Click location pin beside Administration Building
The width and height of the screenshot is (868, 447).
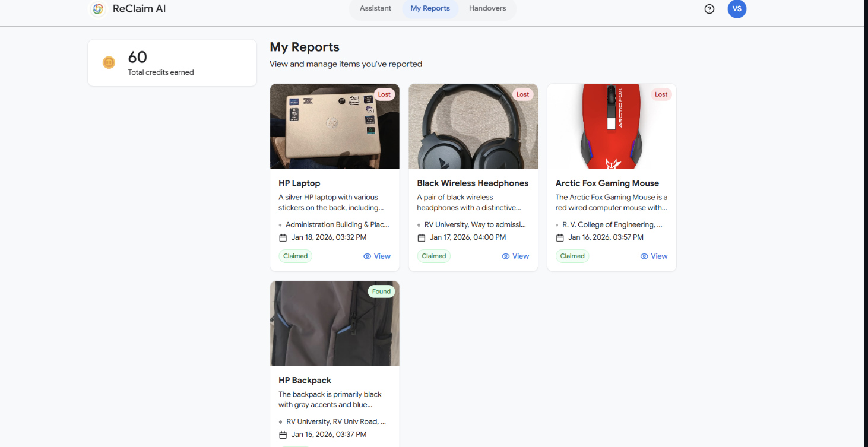point(280,225)
